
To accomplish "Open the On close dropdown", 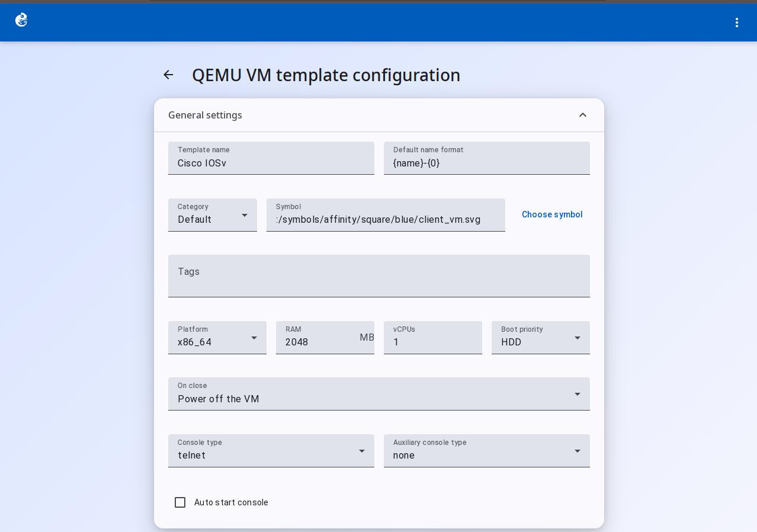I will (x=379, y=394).
